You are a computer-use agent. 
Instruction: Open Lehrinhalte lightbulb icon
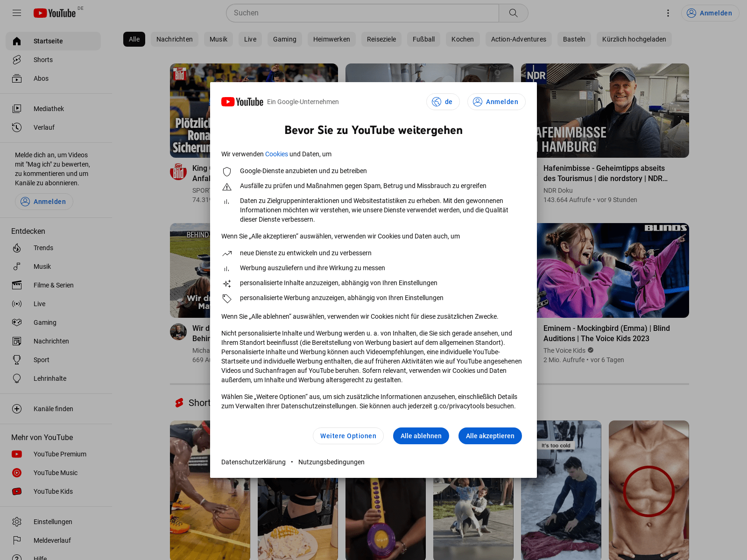click(x=17, y=378)
